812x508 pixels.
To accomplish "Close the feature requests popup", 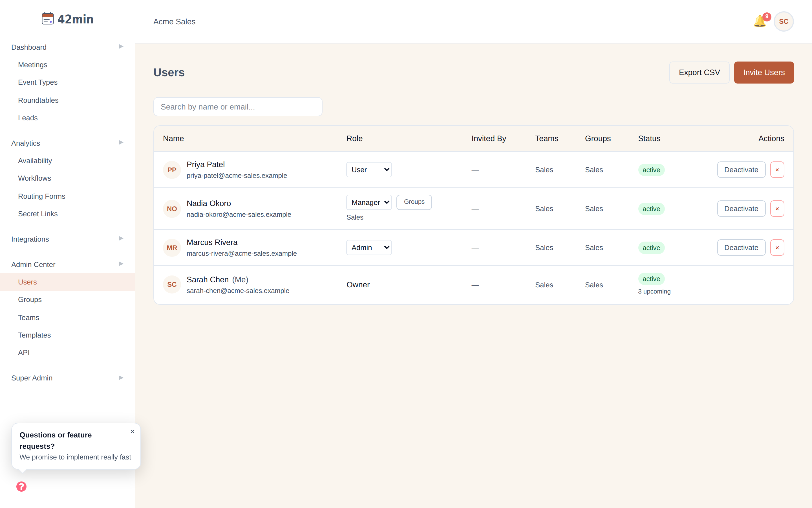I will click(133, 432).
